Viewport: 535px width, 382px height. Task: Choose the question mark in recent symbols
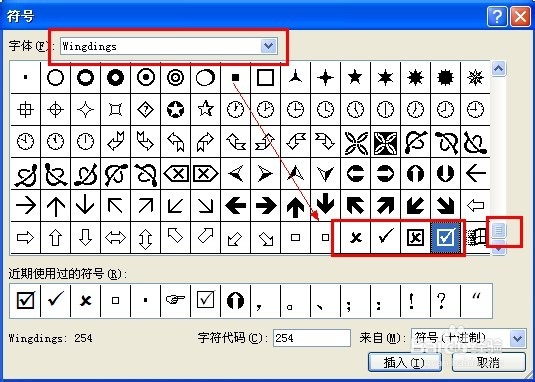pyautogui.click(x=441, y=300)
